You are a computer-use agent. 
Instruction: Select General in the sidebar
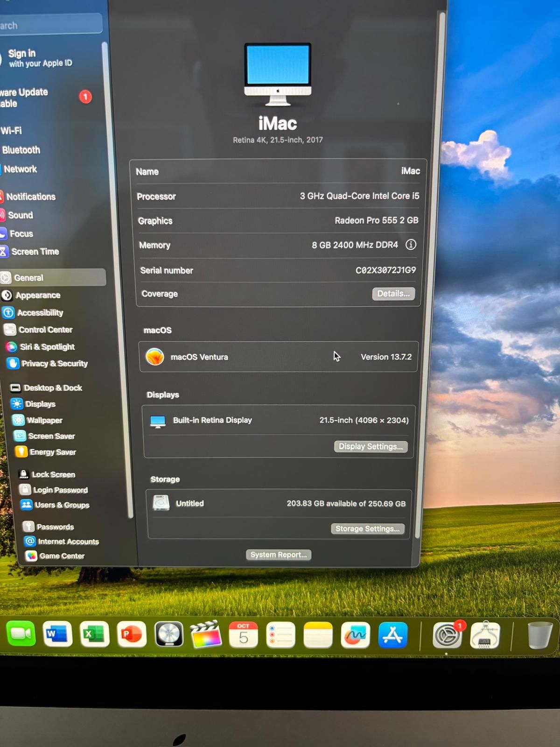[53, 277]
